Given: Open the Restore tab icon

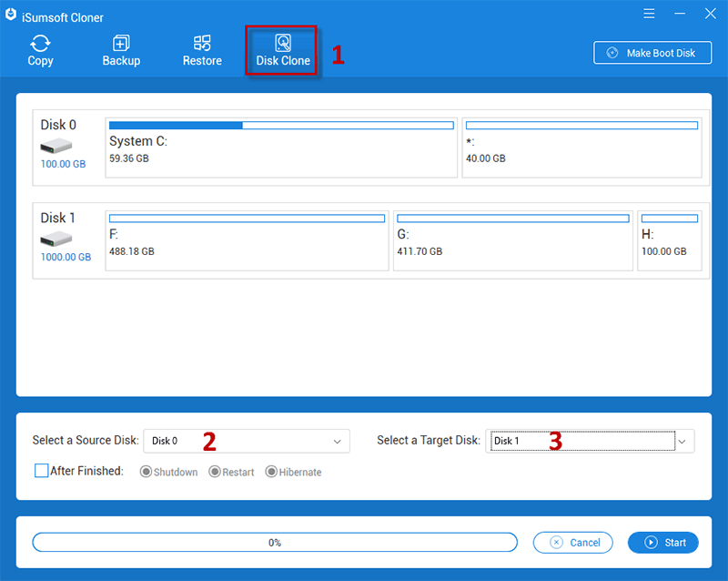Looking at the screenshot, I should click(202, 43).
